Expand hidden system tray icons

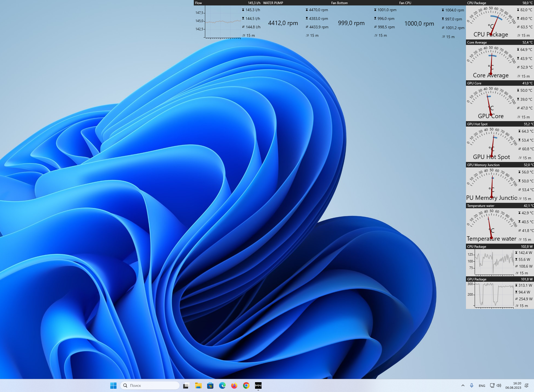coord(463,385)
